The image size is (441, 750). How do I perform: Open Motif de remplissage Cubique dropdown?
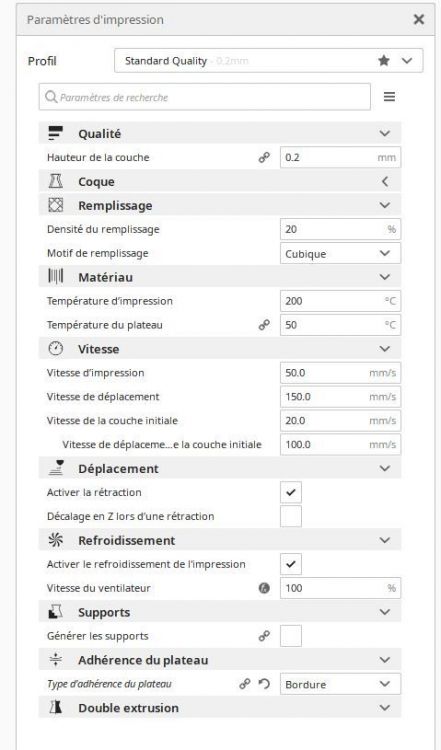pyautogui.click(x=340, y=254)
